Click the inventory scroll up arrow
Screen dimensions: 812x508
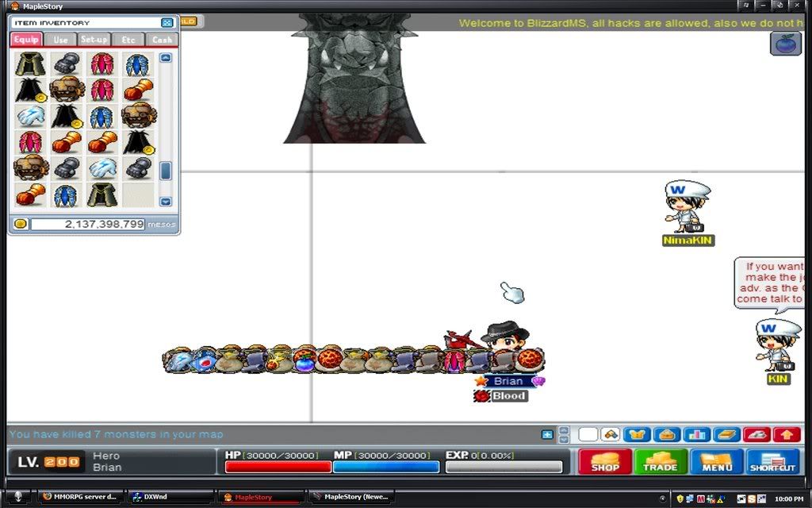[x=166, y=57]
